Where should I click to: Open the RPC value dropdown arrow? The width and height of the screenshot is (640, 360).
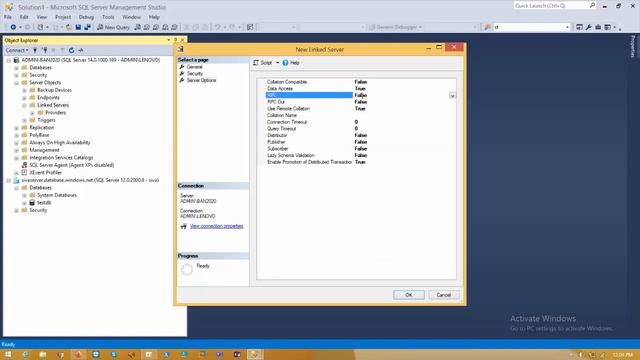coord(452,96)
